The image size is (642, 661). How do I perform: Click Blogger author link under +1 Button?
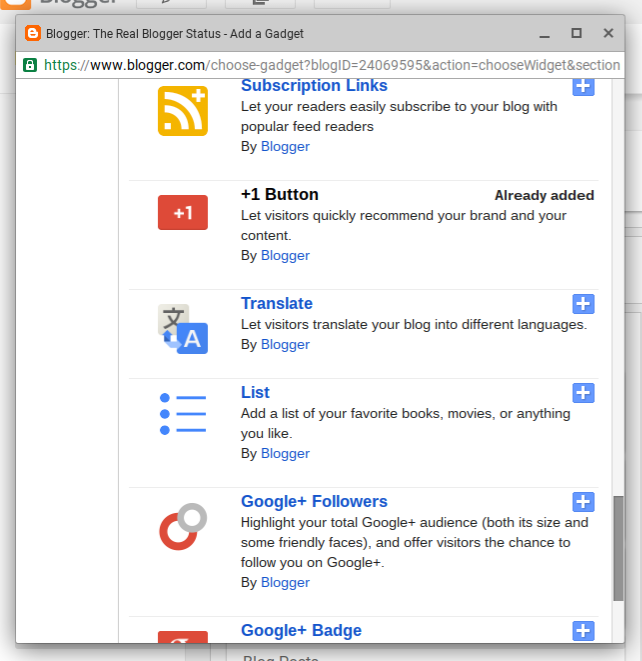click(x=285, y=255)
